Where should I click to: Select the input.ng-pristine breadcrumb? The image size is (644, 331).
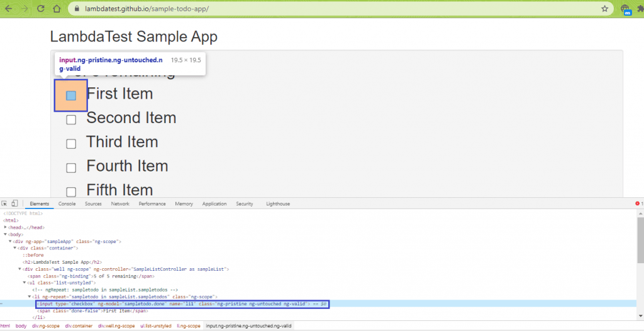click(x=249, y=326)
